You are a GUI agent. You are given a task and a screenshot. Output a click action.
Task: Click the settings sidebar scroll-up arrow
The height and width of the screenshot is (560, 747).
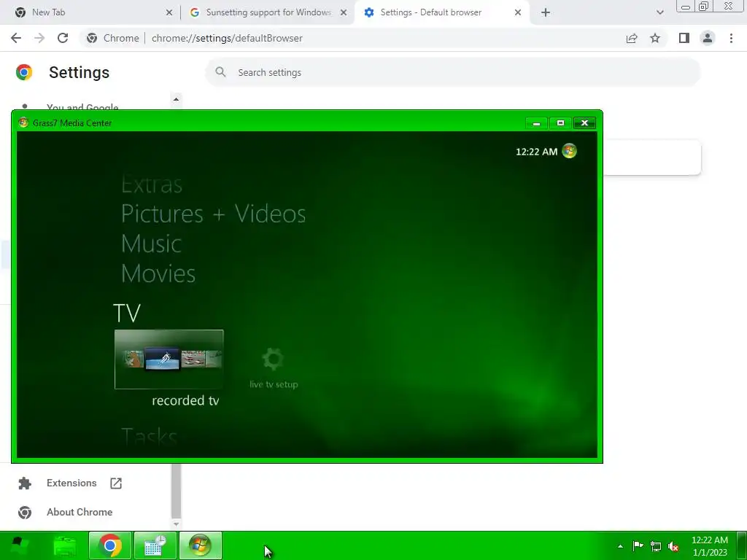pyautogui.click(x=176, y=99)
